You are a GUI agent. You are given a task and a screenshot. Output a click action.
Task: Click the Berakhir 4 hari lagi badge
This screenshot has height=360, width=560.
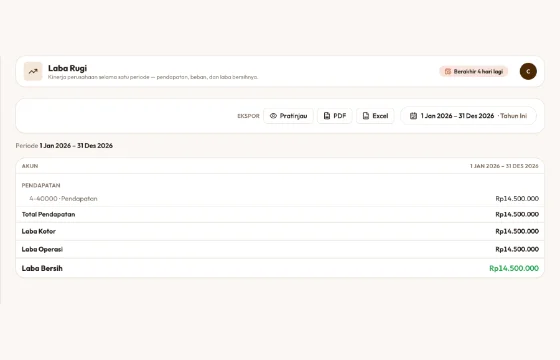coord(474,71)
